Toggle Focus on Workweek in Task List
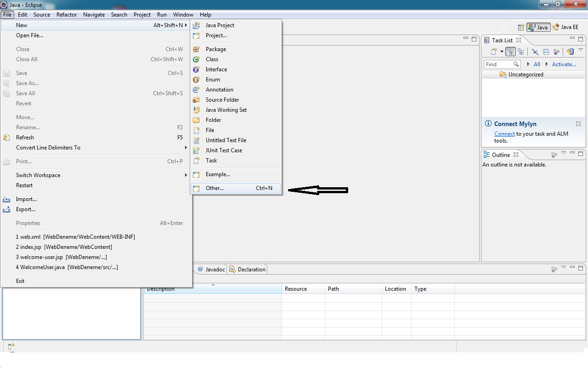 pyautogui.click(x=556, y=52)
